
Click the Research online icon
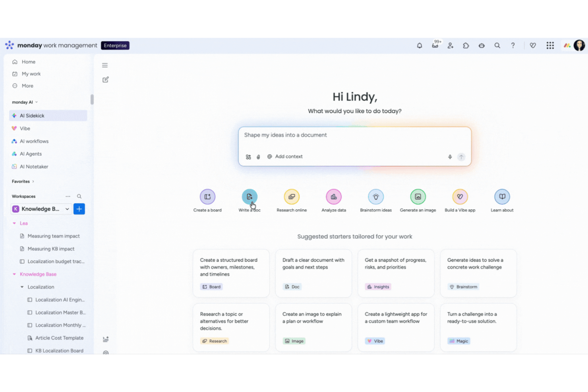tap(292, 197)
